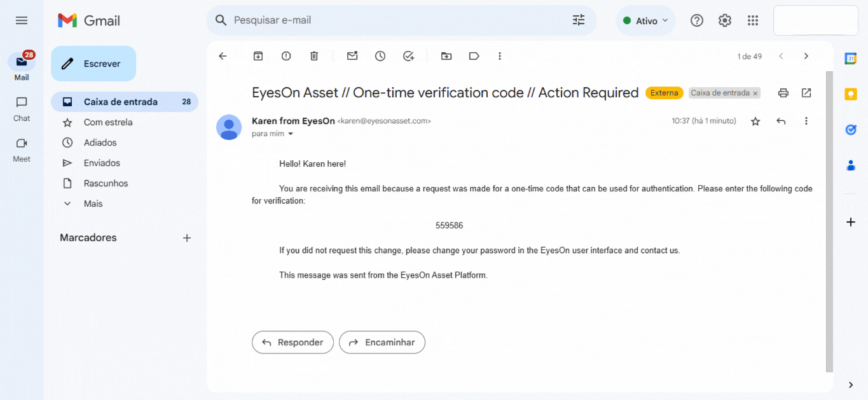
Task: Click the Responder button
Action: (293, 342)
